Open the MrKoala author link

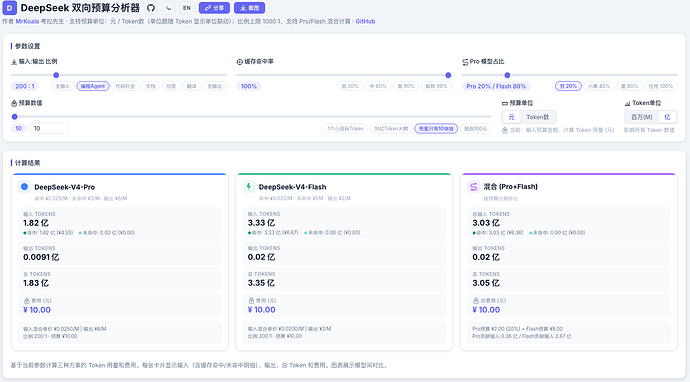pos(27,21)
